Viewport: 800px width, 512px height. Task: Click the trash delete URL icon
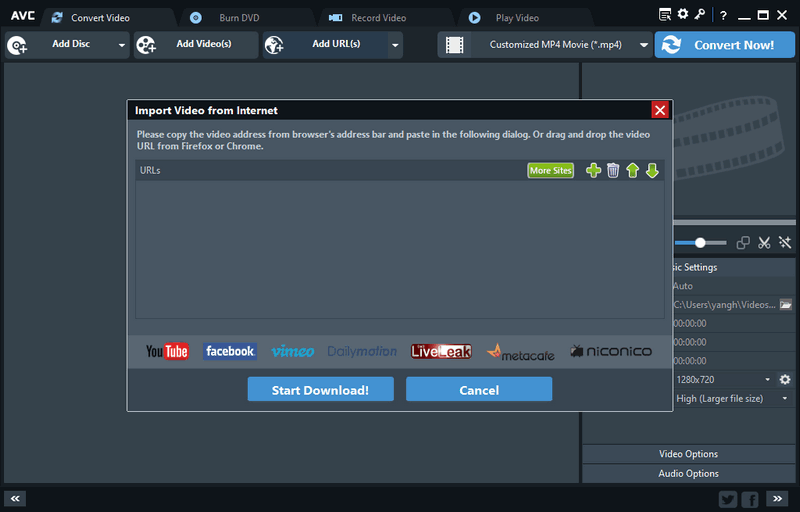pos(613,170)
